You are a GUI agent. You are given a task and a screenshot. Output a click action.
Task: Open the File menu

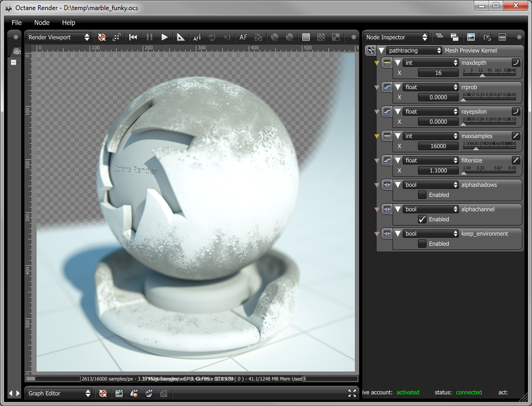point(16,22)
